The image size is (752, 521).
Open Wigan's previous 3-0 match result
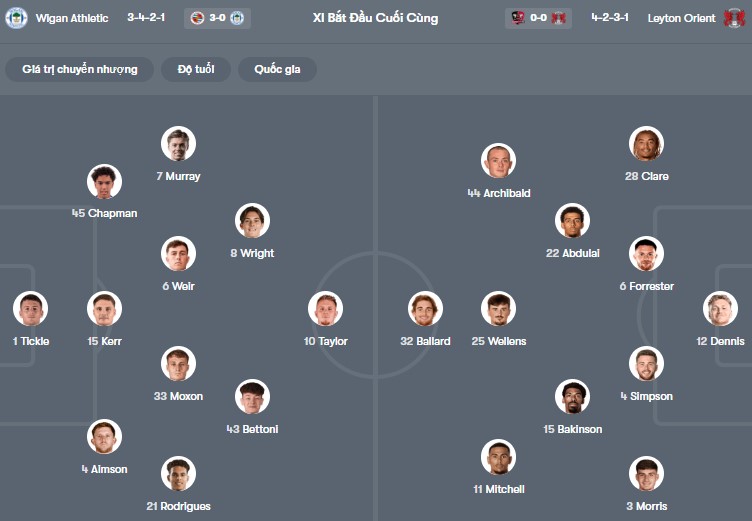point(217,18)
